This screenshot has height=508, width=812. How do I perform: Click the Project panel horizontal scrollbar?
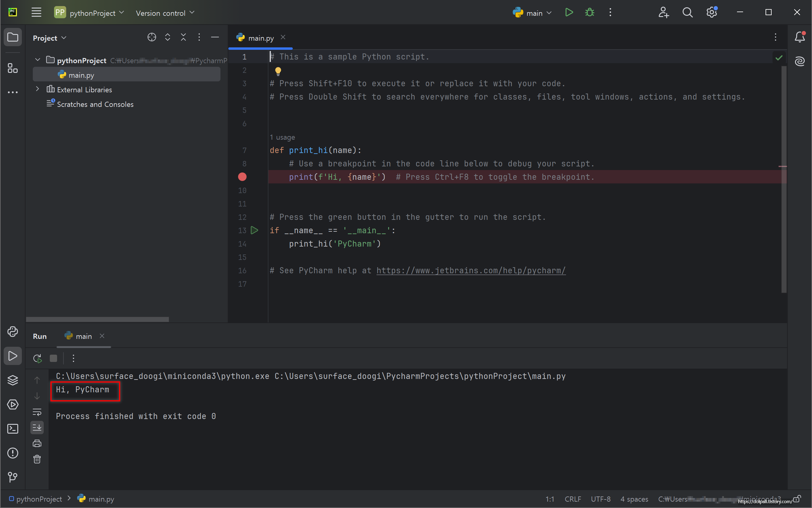tap(97, 319)
